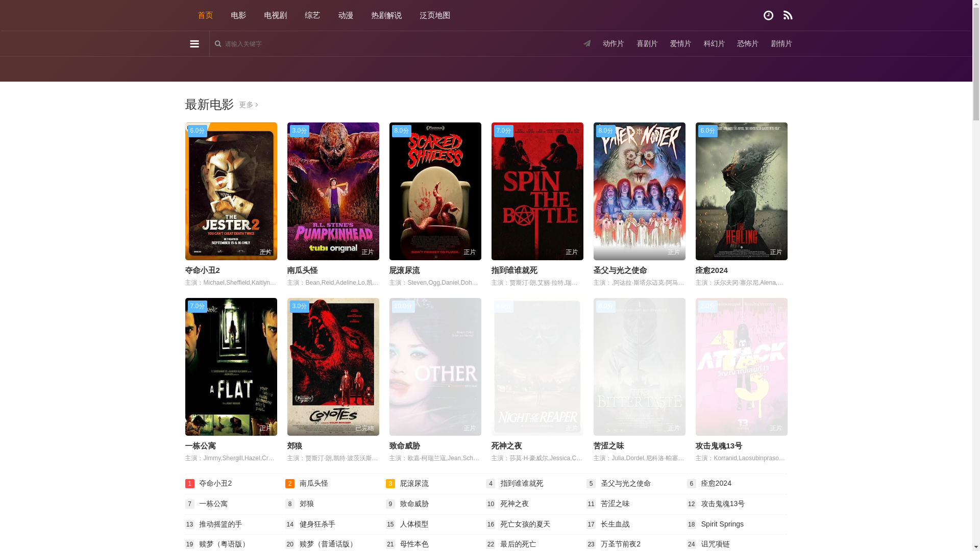
Task: Go to the 首页 tab
Action: pyautogui.click(x=205, y=15)
